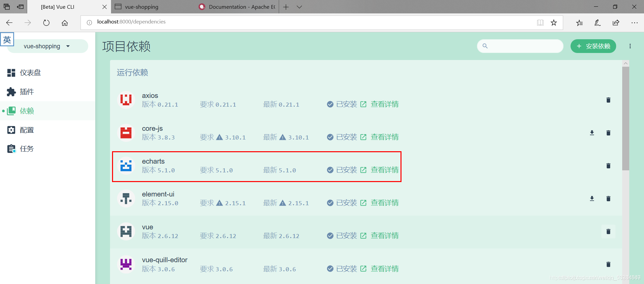644x284 pixels.
Task: Delete the vue-quill-editor dependency via trash icon
Action: tap(608, 264)
